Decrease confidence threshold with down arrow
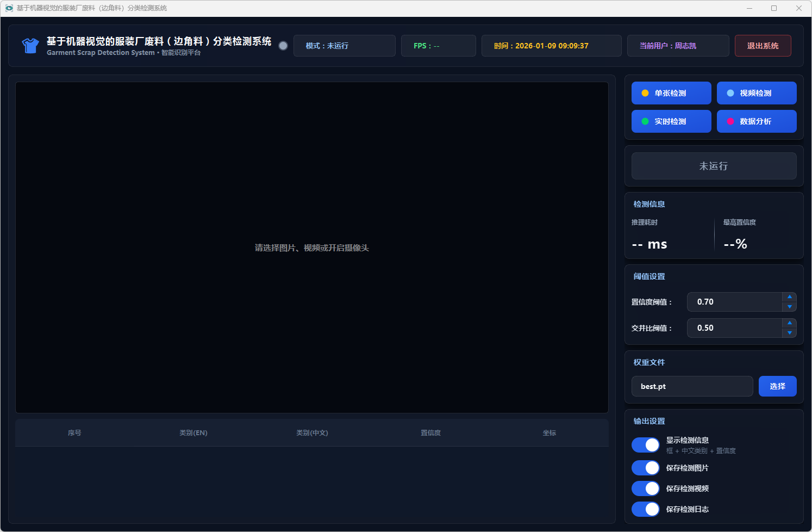Image resolution: width=812 pixels, height=532 pixels. [x=789, y=307]
